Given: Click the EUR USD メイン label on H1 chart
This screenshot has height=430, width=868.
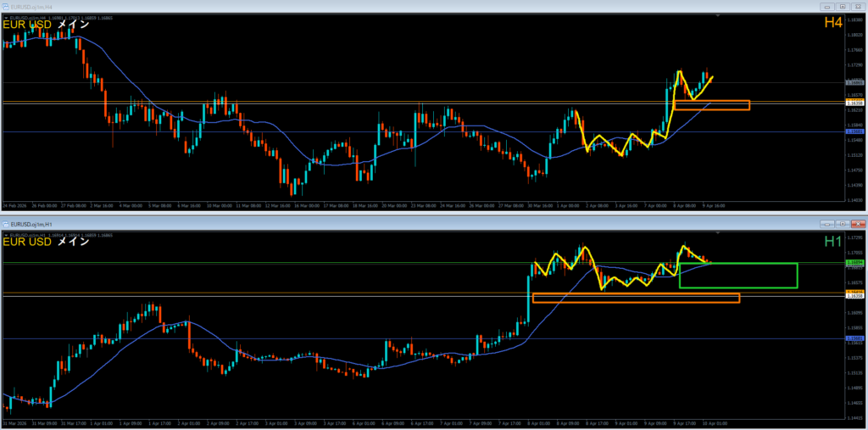Looking at the screenshot, I should click(x=53, y=243).
